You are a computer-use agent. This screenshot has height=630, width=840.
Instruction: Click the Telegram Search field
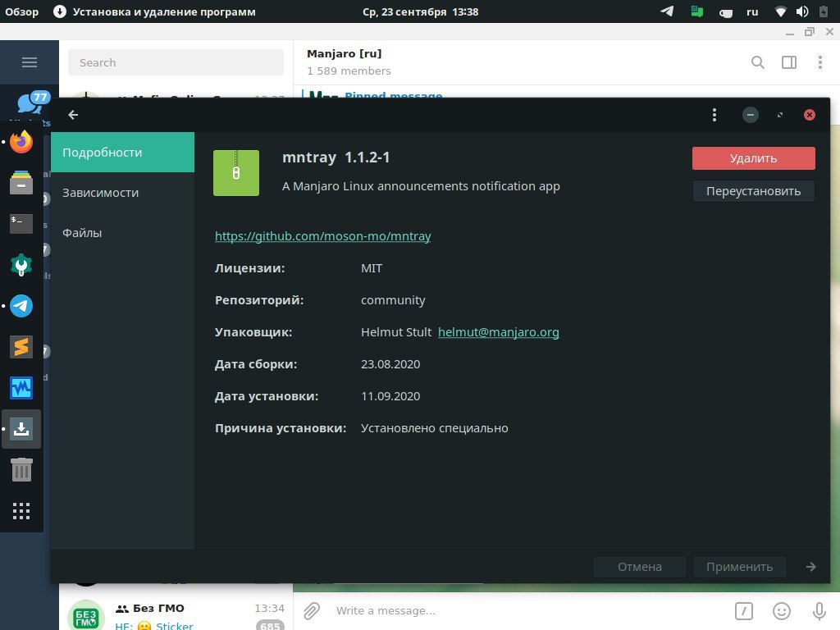[x=176, y=62]
